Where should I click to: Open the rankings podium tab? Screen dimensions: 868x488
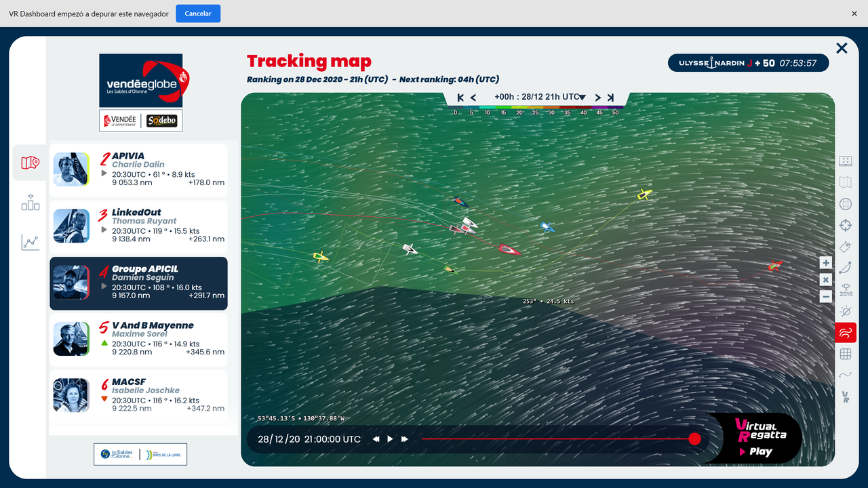click(30, 202)
